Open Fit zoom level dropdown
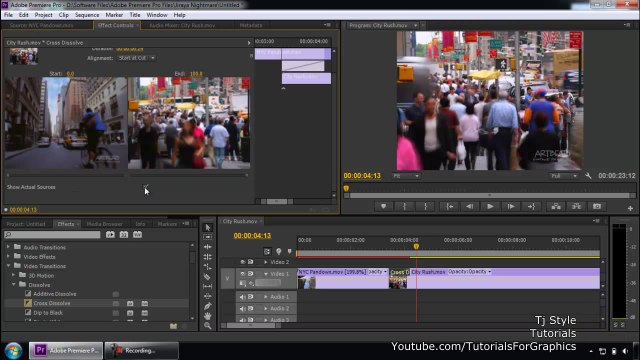Screen dimensions: 640x360 click(x=406, y=176)
